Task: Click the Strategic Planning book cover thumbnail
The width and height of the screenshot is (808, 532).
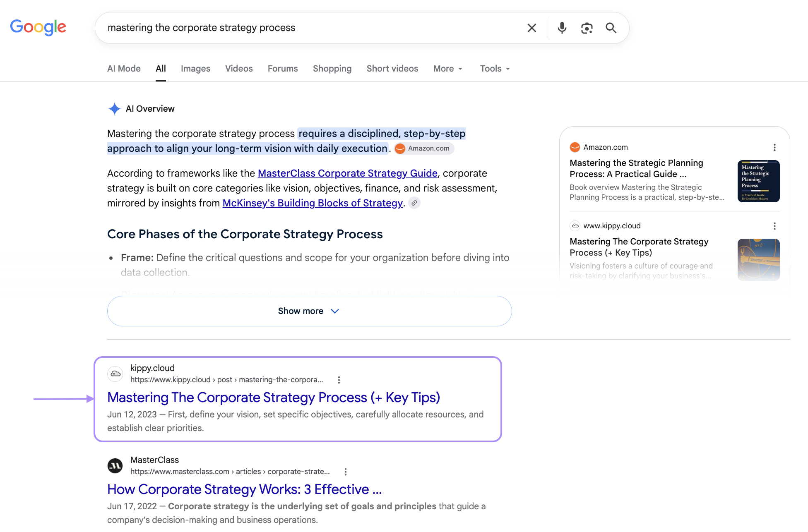Action: pyautogui.click(x=758, y=181)
